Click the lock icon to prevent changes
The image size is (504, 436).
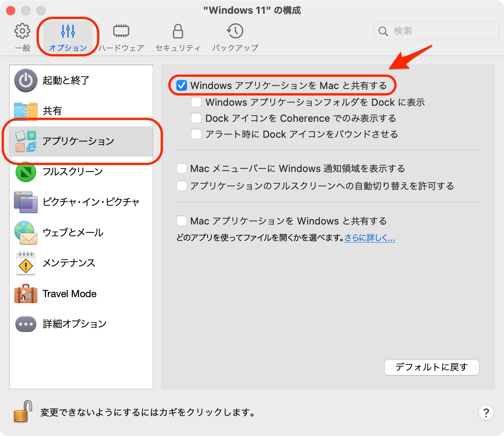(x=23, y=411)
